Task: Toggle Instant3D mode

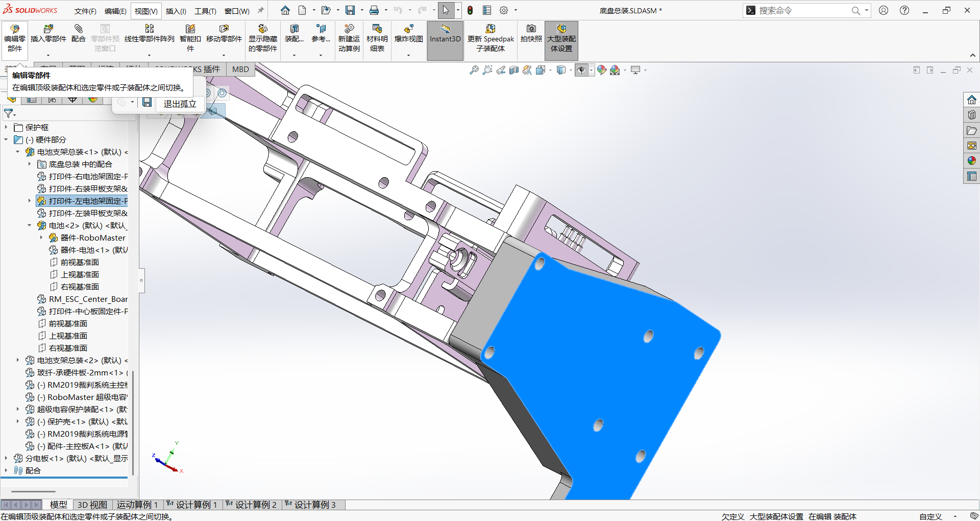Action: (x=445, y=40)
